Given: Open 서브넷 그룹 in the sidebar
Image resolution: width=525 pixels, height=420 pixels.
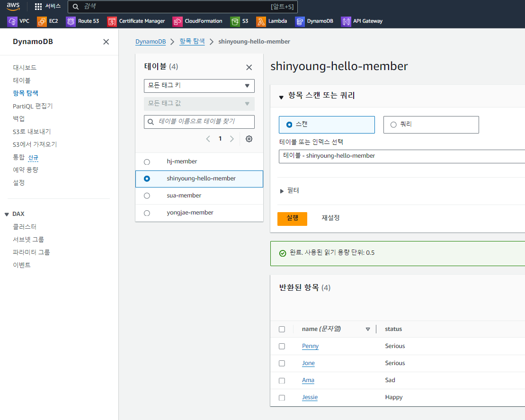Looking at the screenshot, I should tap(28, 240).
